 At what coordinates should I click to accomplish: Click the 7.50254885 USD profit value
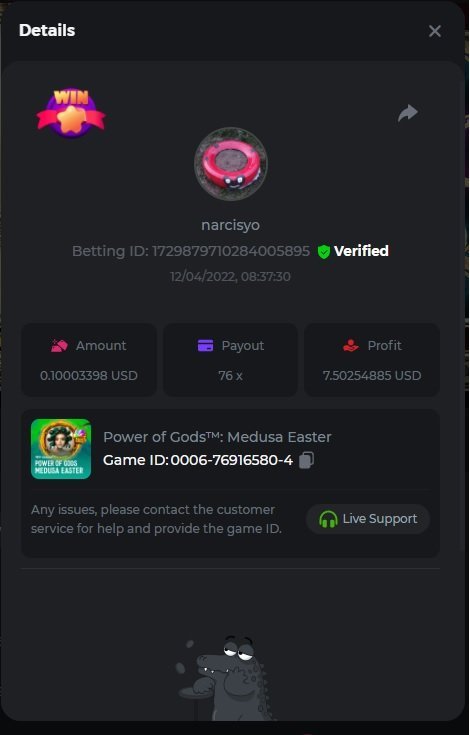pyautogui.click(x=372, y=375)
